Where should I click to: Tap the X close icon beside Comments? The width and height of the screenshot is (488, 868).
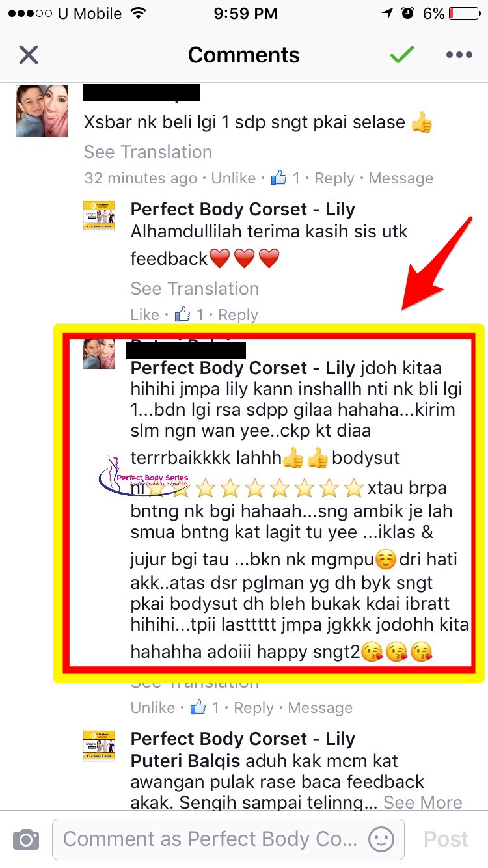pos(29,55)
